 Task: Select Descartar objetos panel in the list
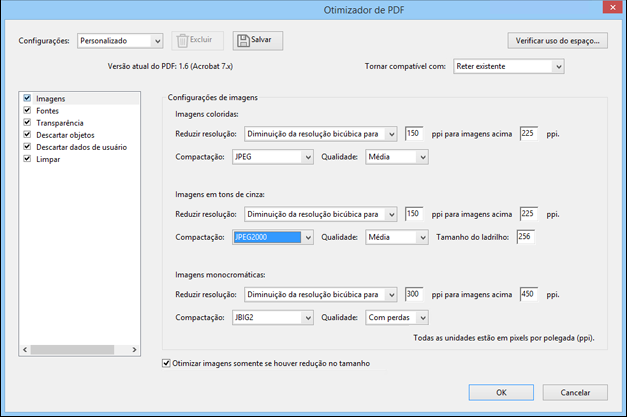64,135
